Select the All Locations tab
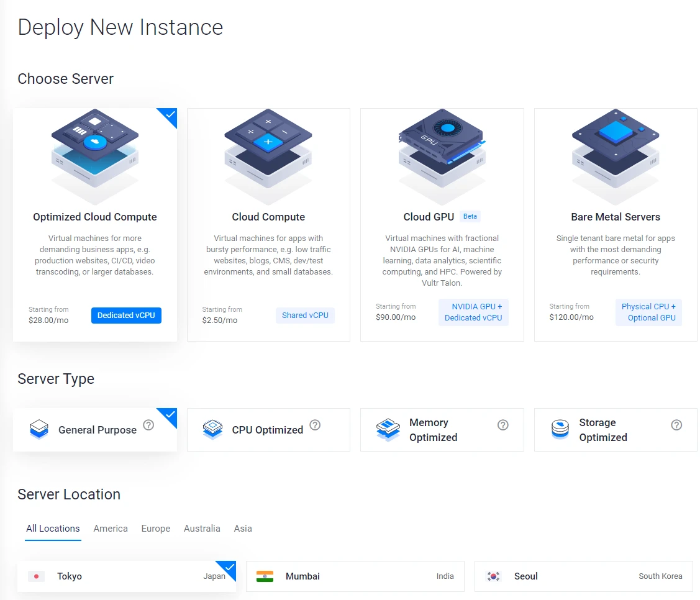This screenshot has width=700, height=600. pos(53,529)
